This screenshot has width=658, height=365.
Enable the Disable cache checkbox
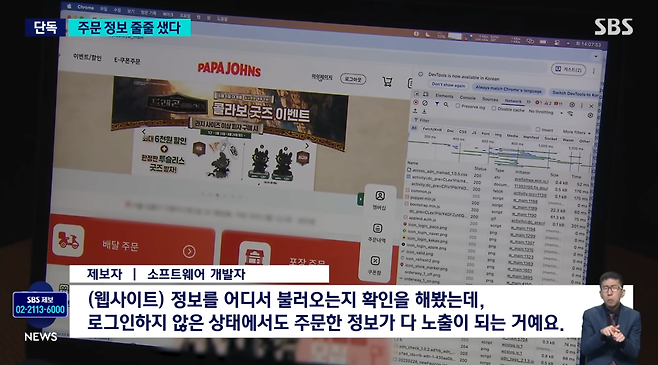494,108
